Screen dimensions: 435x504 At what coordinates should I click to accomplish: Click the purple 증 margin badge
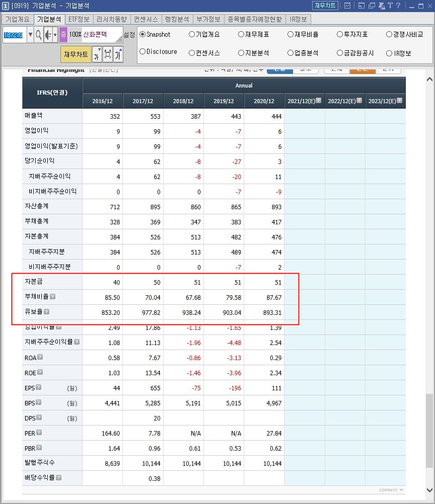63,34
